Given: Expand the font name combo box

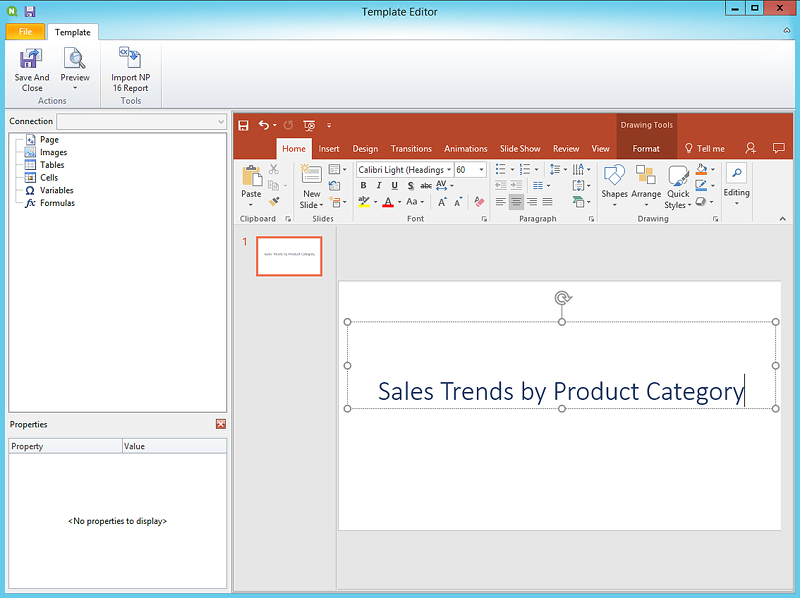Looking at the screenshot, I should click(x=449, y=170).
